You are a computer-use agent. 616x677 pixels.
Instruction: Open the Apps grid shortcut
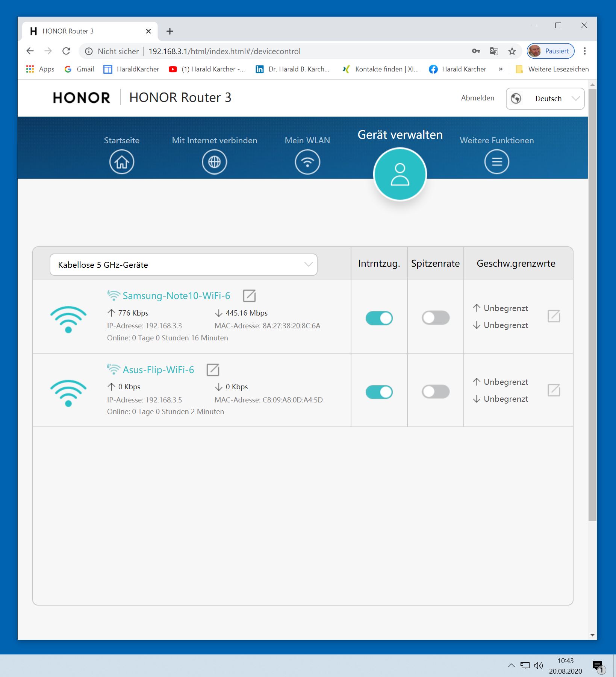click(x=40, y=69)
